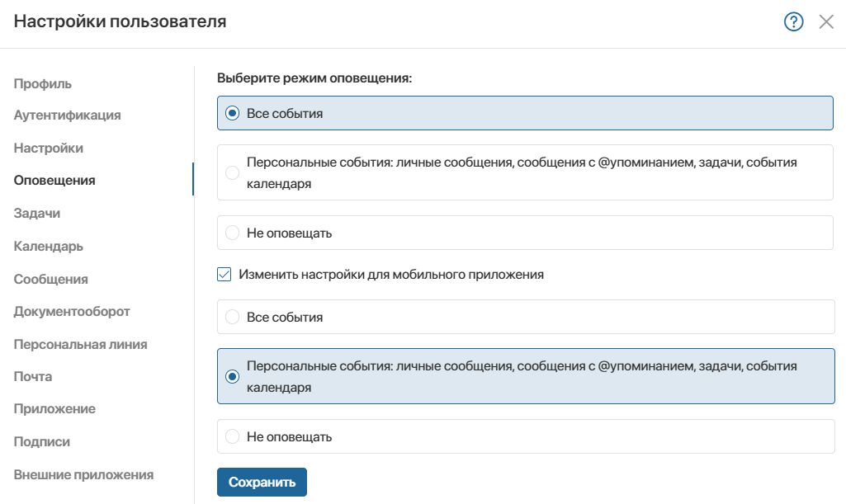Screen dimensions: 846x504
Task: Go to Документооборот section
Action: pyautogui.click(x=72, y=312)
